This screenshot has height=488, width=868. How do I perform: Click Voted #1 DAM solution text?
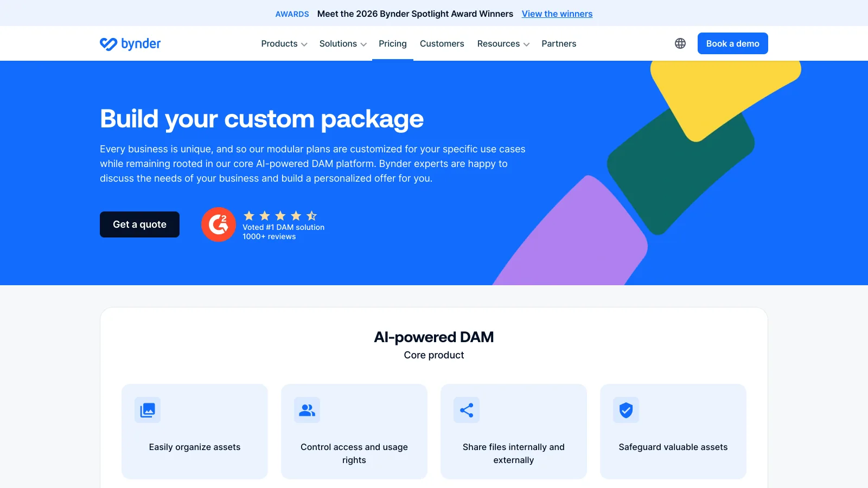click(284, 227)
